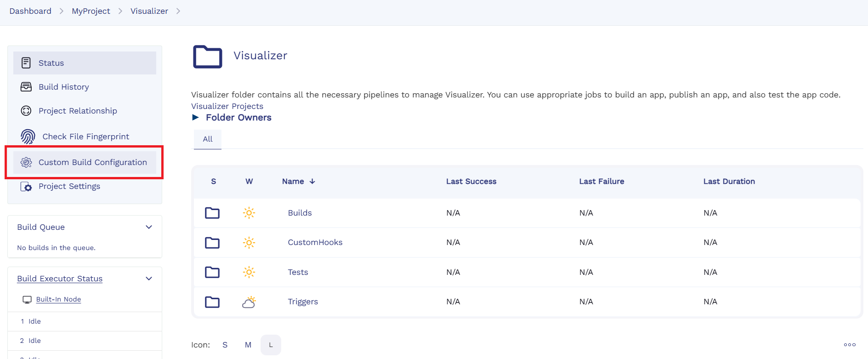Click the Build History inbox icon
The height and width of the screenshot is (359, 868).
point(26,87)
